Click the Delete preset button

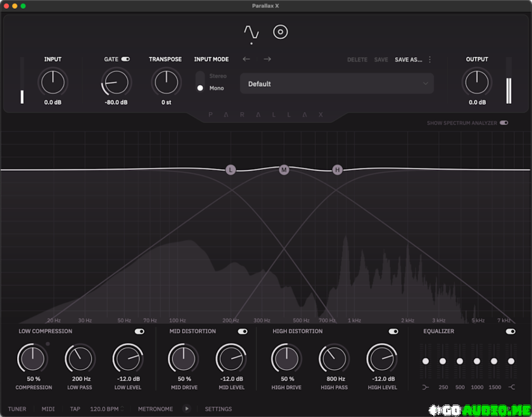pos(357,59)
